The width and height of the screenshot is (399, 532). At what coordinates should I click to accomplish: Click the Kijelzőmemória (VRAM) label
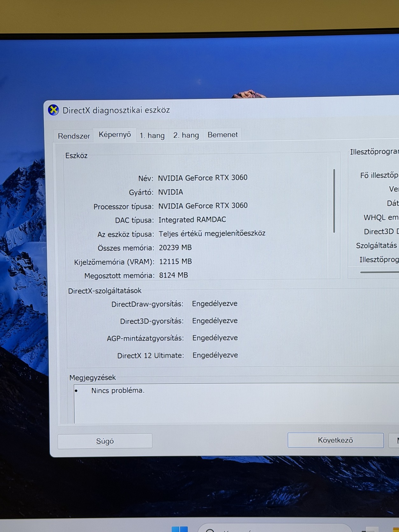[114, 262]
